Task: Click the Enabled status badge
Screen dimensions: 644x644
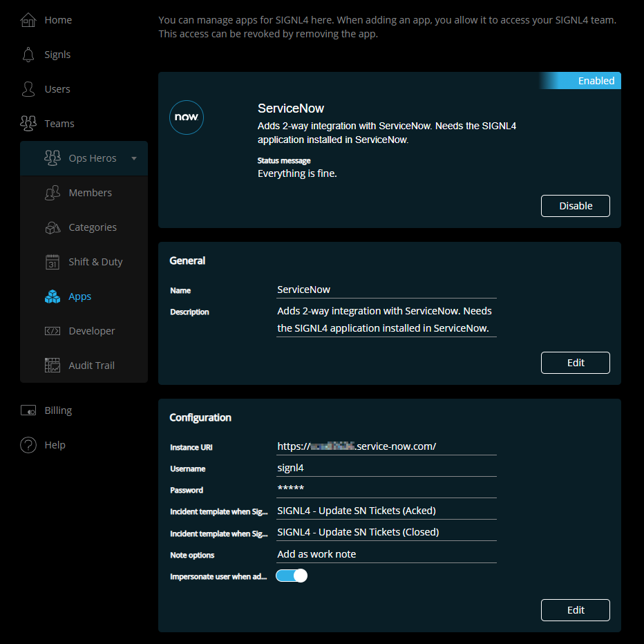Action: pos(580,80)
